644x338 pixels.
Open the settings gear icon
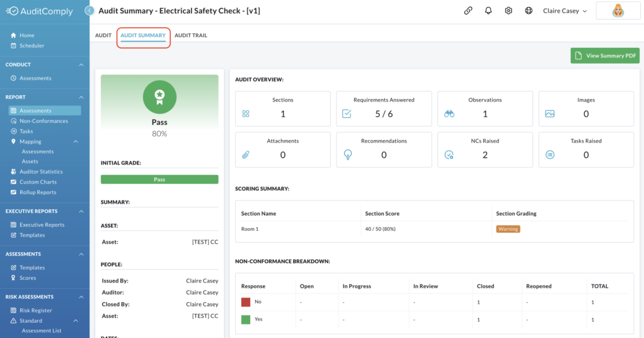509,11
